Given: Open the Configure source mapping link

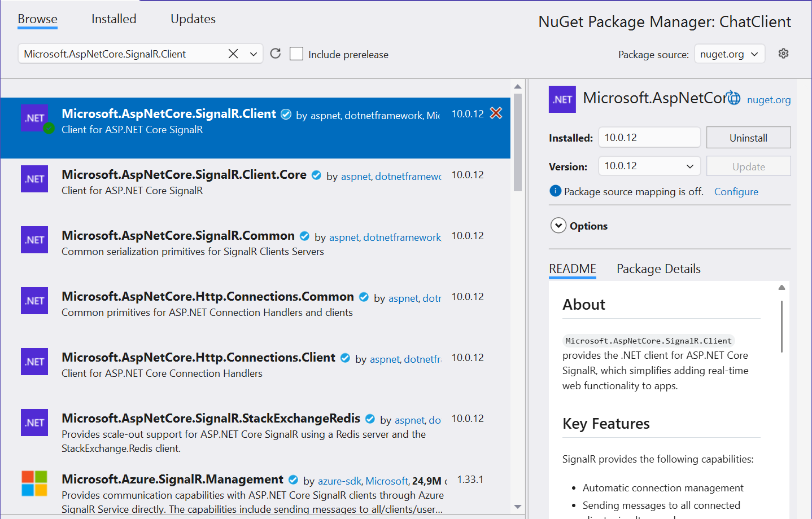Looking at the screenshot, I should coord(736,192).
